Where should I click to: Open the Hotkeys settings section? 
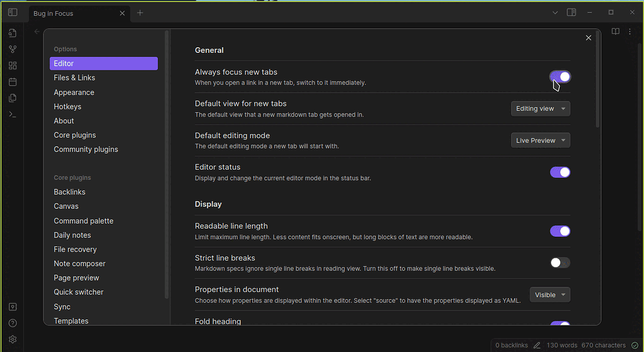point(67,106)
